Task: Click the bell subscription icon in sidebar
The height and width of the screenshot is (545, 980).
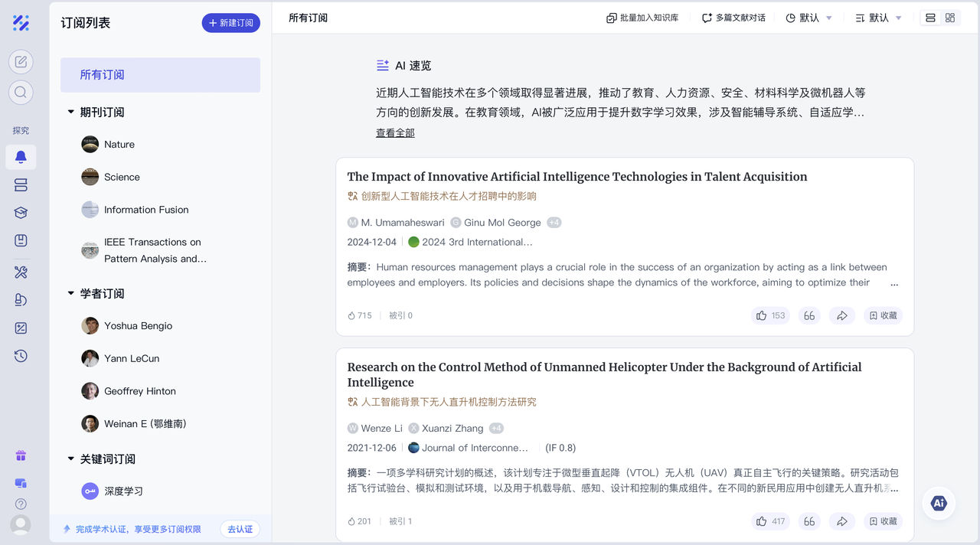Action: (x=21, y=157)
